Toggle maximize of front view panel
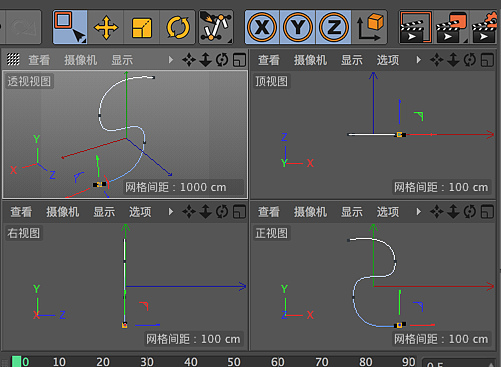Viewport: 501px width, 367px height. click(x=487, y=212)
